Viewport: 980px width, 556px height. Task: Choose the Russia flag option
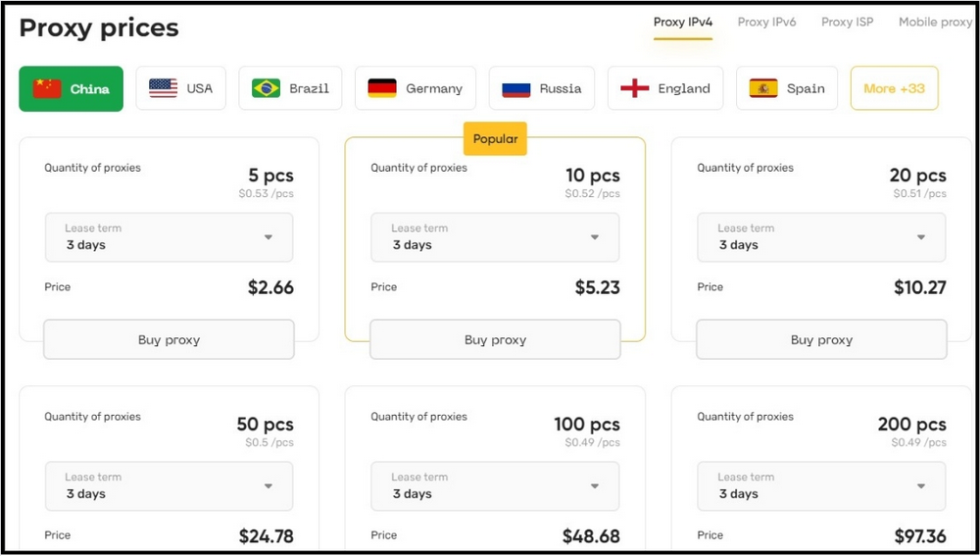542,89
